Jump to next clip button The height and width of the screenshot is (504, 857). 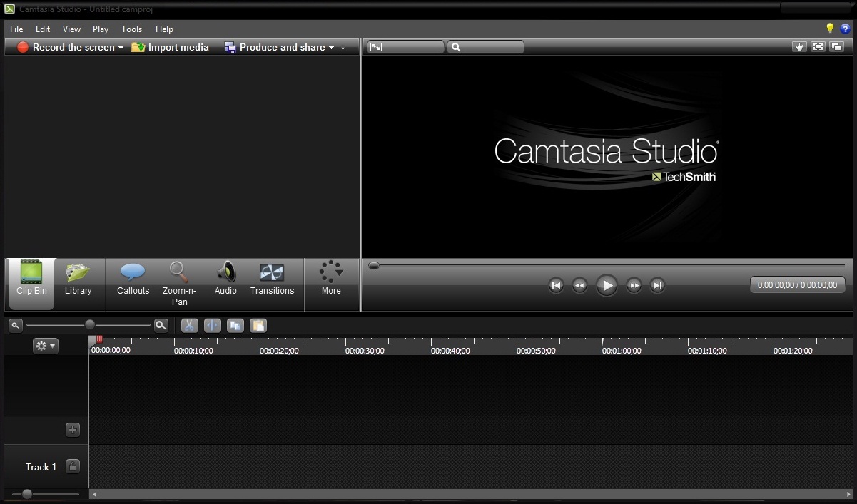[x=658, y=286]
